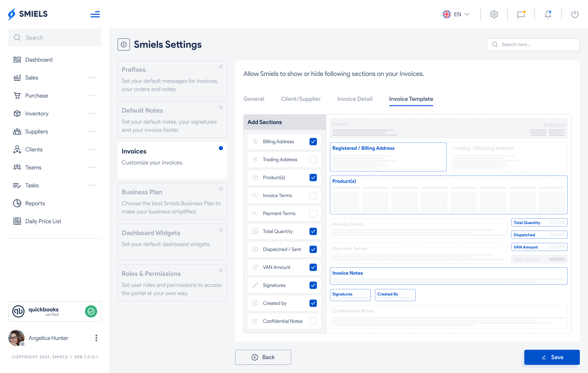Viewport: 588px width, 373px height.
Task: Open the Roles & Permissions settings card
Action: pos(172,283)
